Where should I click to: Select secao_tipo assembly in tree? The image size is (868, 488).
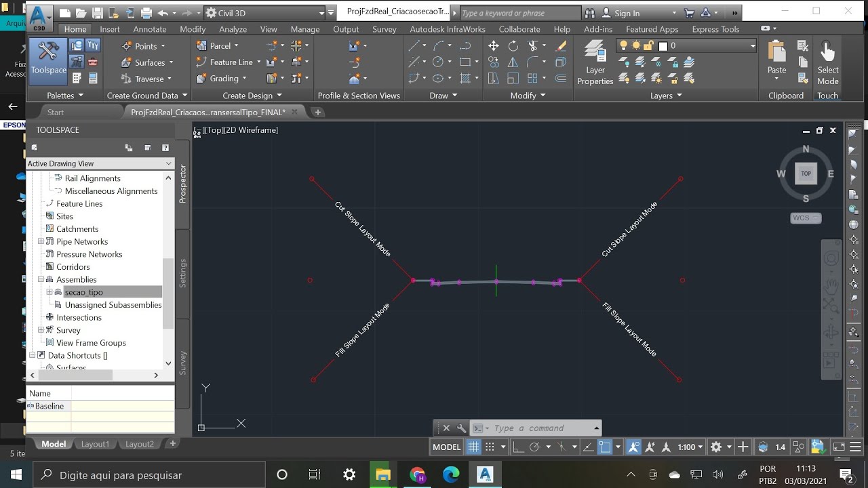point(83,292)
